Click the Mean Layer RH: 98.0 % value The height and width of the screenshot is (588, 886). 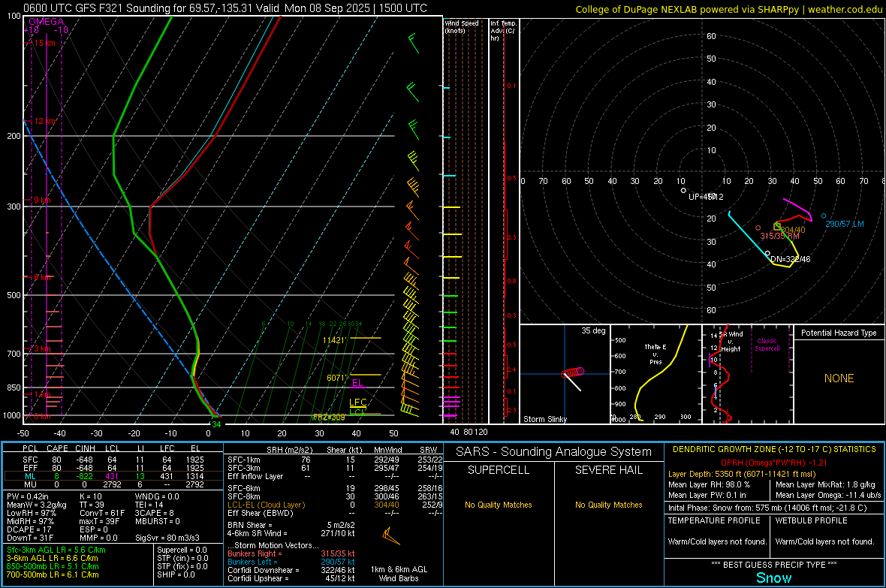click(709, 484)
